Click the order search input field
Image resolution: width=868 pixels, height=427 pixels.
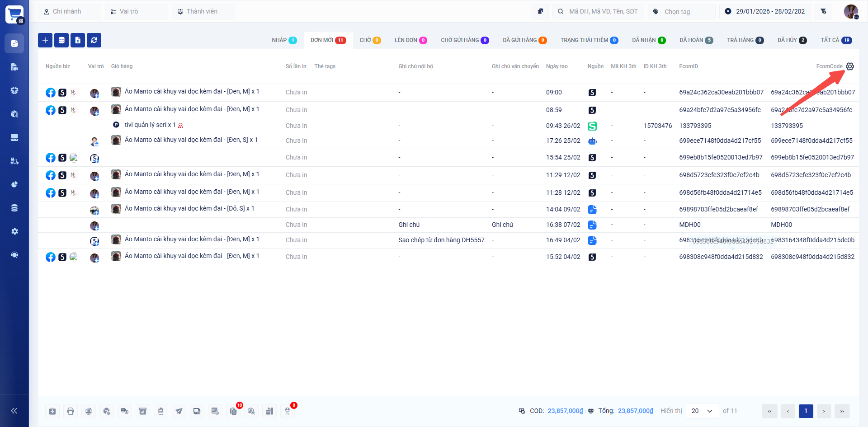(x=601, y=11)
